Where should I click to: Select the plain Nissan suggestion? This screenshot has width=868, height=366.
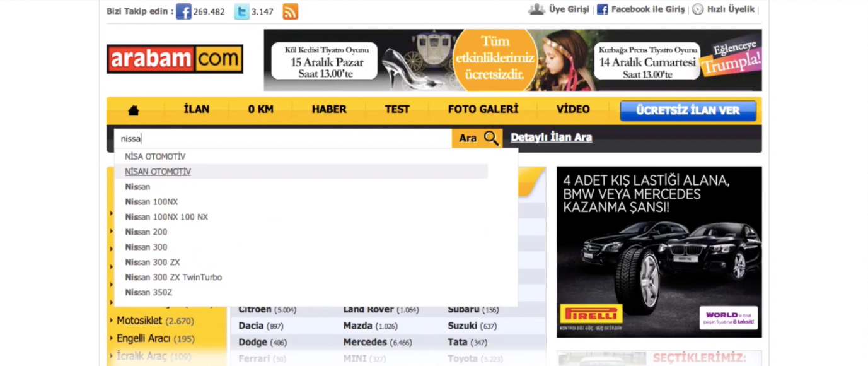pyautogui.click(x=137, y=187)
